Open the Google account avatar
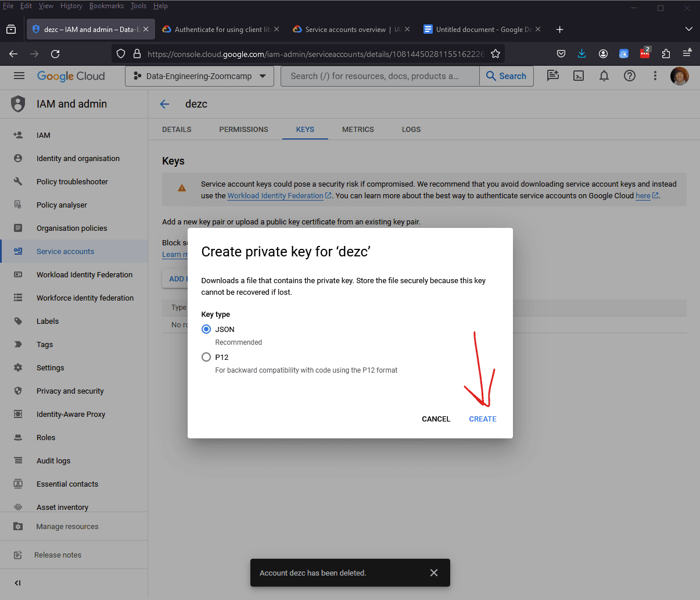 [680, 76]
